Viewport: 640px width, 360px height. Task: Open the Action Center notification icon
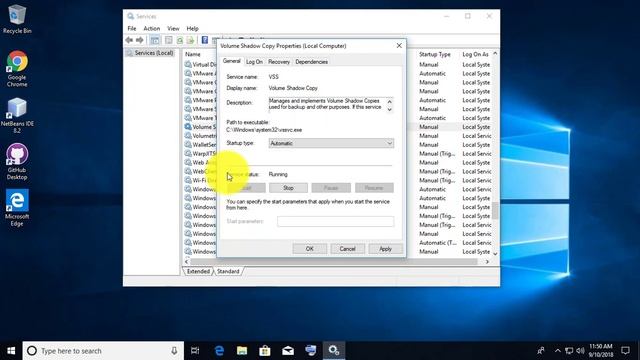coord(625,351)
